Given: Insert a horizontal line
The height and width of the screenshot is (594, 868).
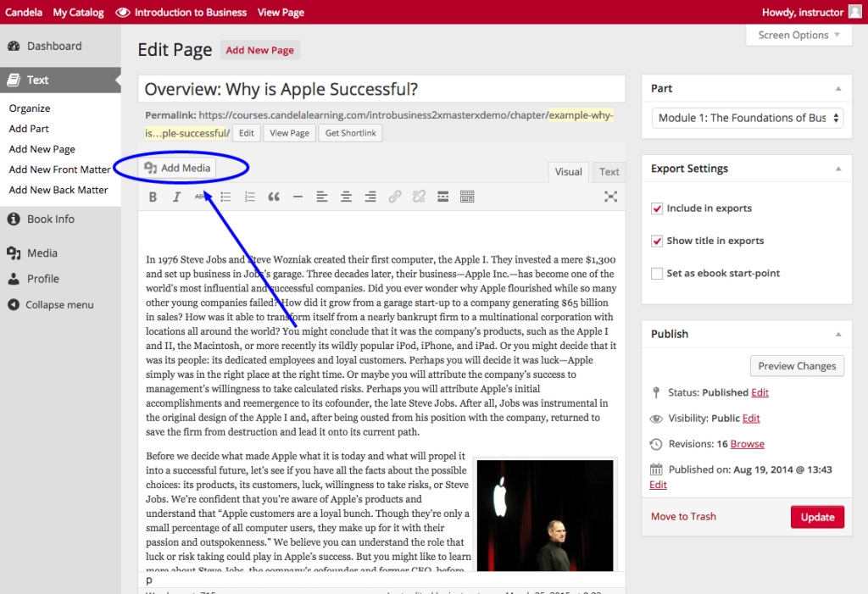Looking at the screenshot, I should coord(298,197).
